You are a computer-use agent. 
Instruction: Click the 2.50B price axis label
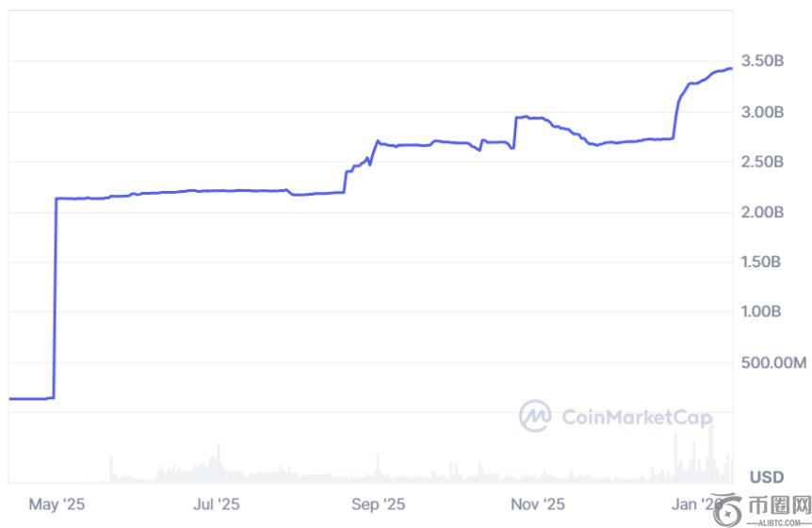tap(763, 162)
